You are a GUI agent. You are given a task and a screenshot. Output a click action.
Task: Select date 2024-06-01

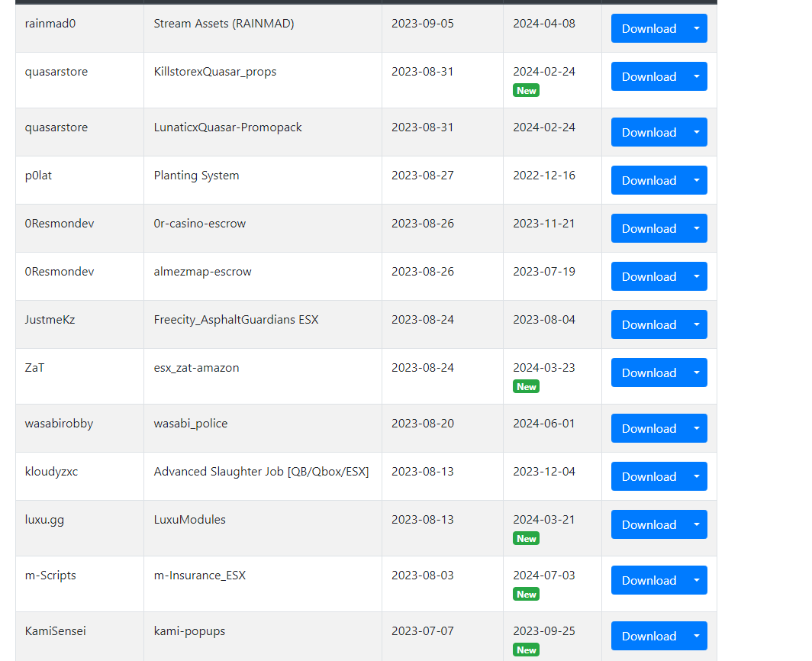(543, 423)
